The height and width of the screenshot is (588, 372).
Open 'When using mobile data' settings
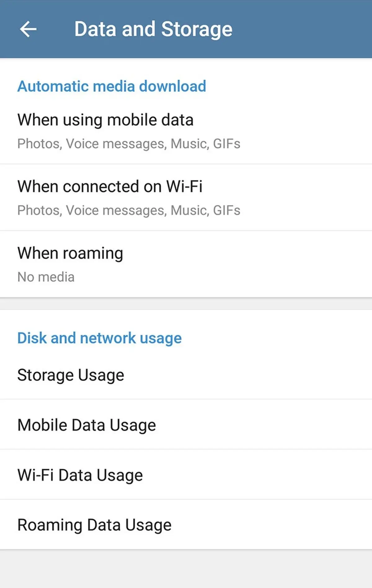tap(105, 120)
